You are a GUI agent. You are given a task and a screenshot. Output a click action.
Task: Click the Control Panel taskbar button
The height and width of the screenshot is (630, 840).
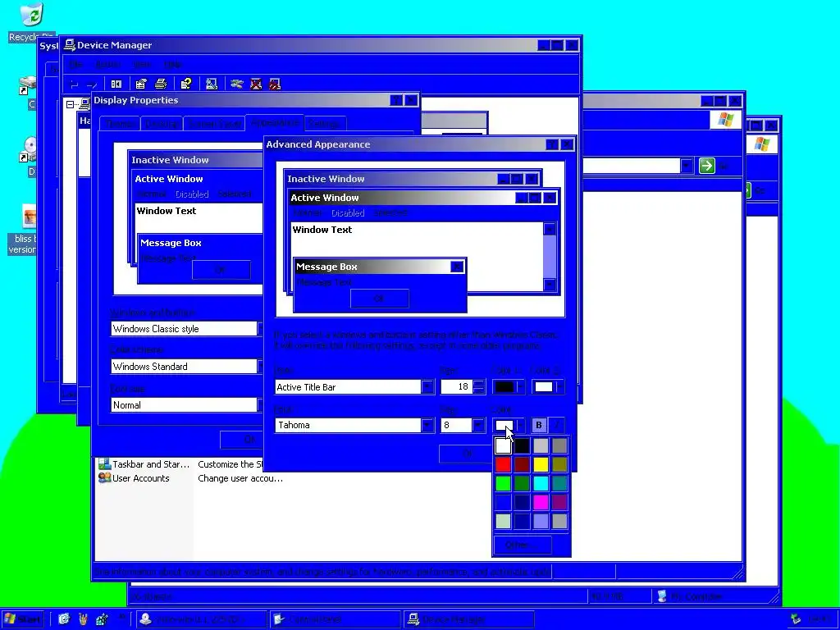pyautogui.click(x=335, y=619)
